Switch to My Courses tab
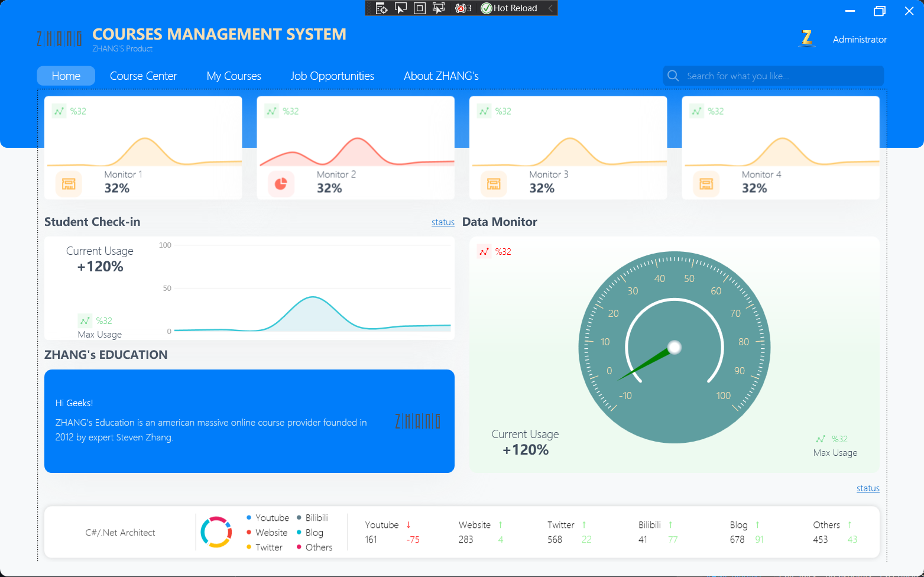Screen dimensions: 924x577 [234, 76]
